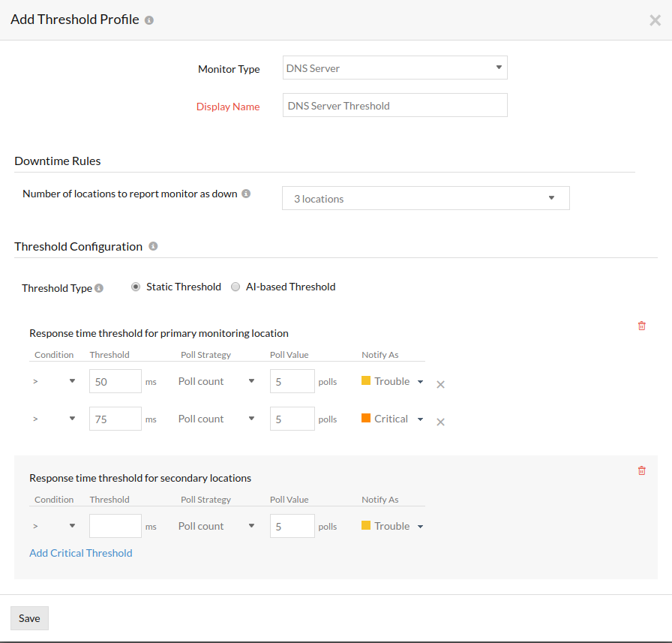Click empty secondary locations threshold field

pyautogui.click(x=115, y=526)
